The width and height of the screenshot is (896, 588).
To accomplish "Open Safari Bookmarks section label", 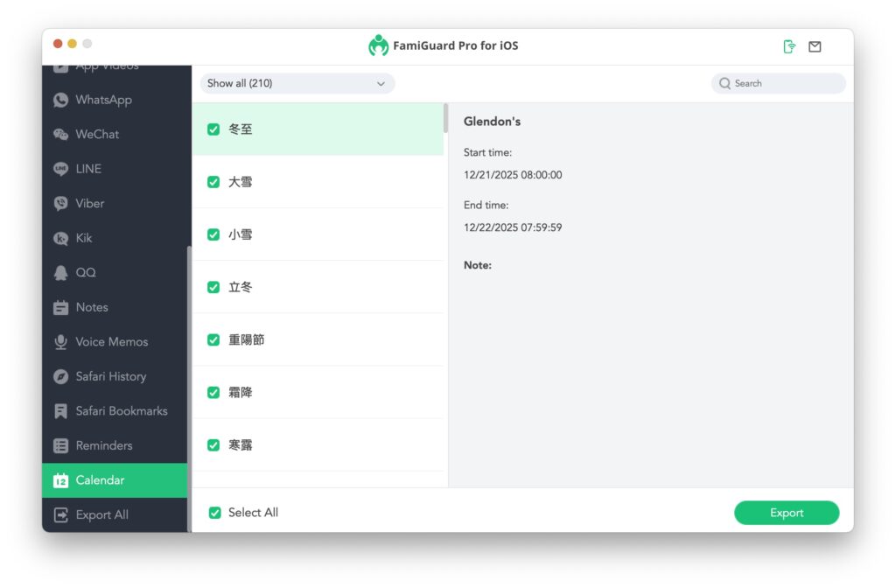I will [x=121, y=411].
